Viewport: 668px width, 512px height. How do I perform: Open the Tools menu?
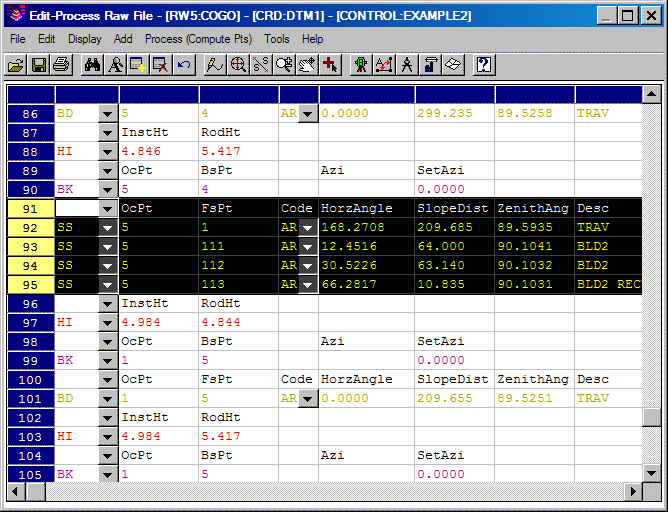276,39
